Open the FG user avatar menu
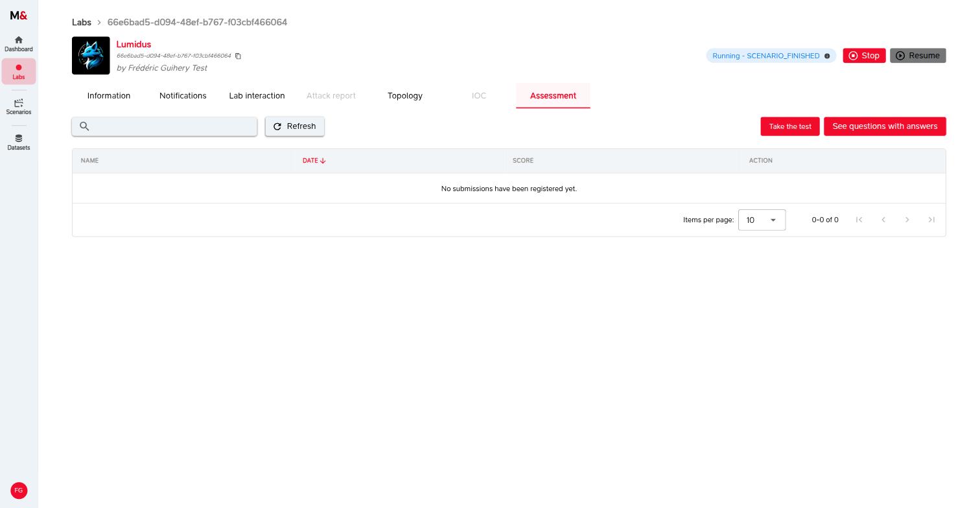The height and width of the screenshot is (508, 980). point(19,491)
